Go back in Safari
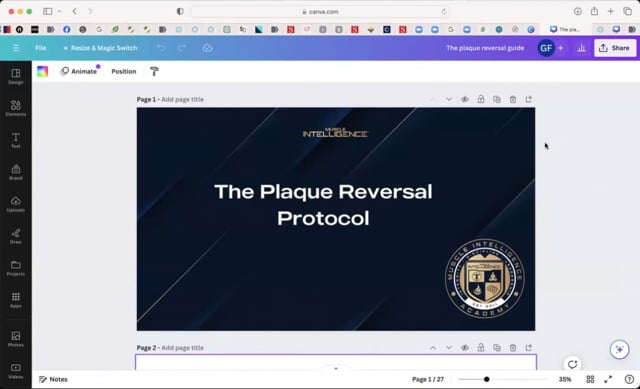640x389 pixels. [75, 11]
